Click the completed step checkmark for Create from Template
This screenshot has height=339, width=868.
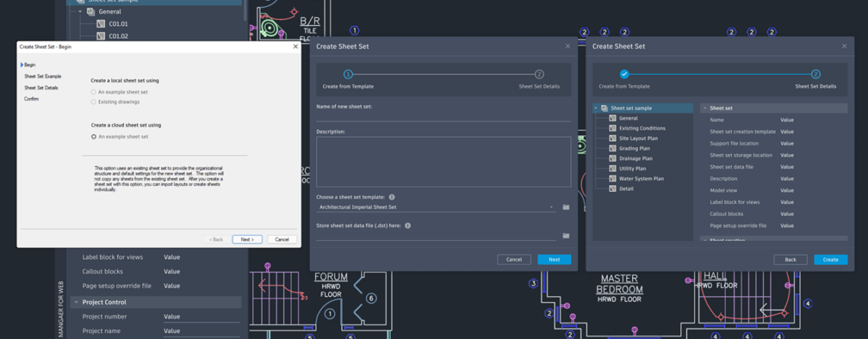(x=624, y=75)
